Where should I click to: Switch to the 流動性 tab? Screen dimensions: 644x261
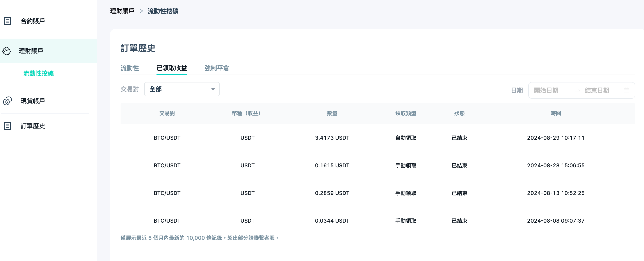coord(130,68)
